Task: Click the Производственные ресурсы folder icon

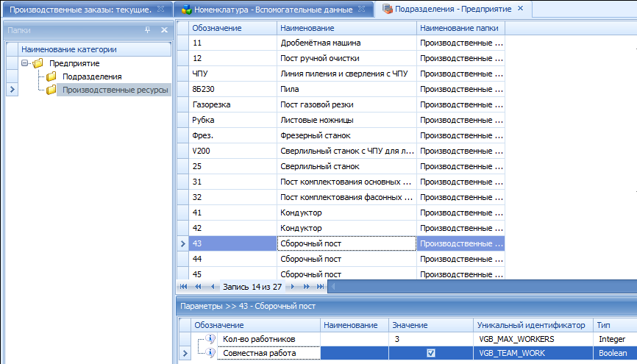Action: (51, 90)
